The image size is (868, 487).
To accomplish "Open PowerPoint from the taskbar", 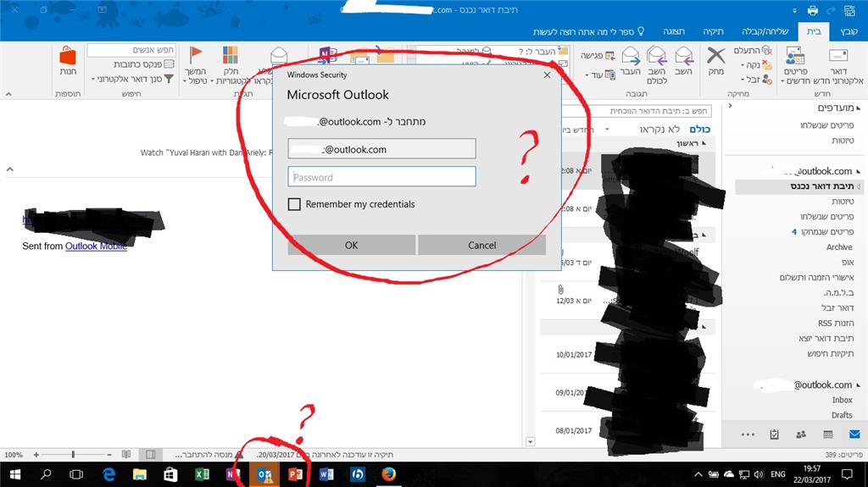I will 295,474.
